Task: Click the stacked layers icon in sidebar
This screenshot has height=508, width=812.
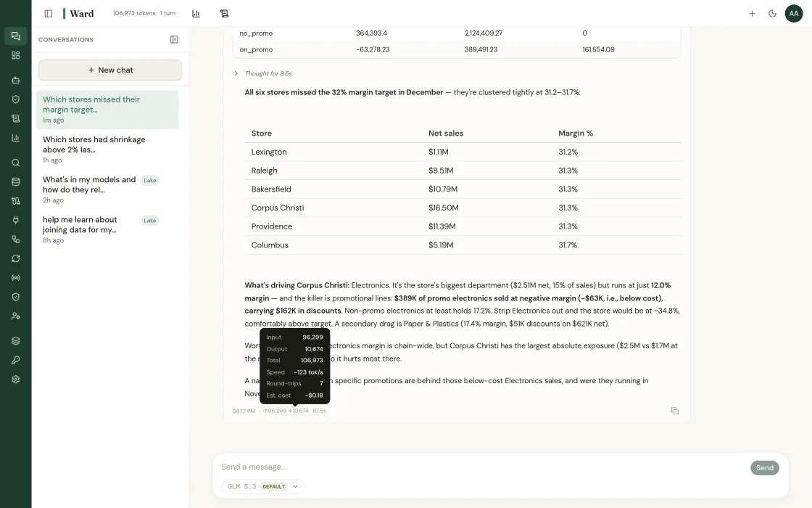Action: 15,340
